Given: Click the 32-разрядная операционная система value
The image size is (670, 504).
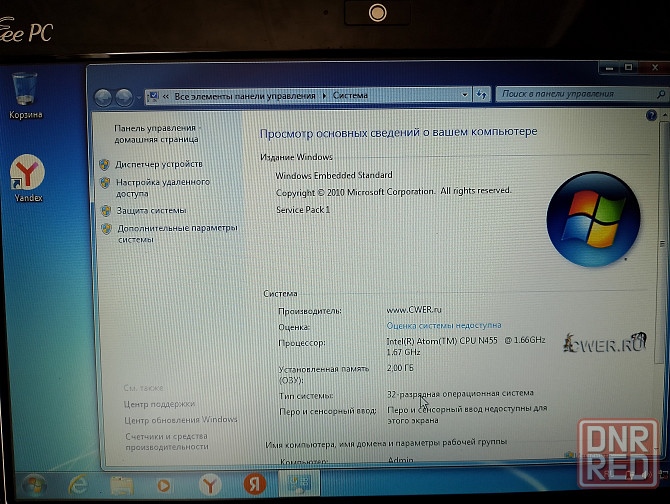Looking at the screenshot, I should [460, 393].
